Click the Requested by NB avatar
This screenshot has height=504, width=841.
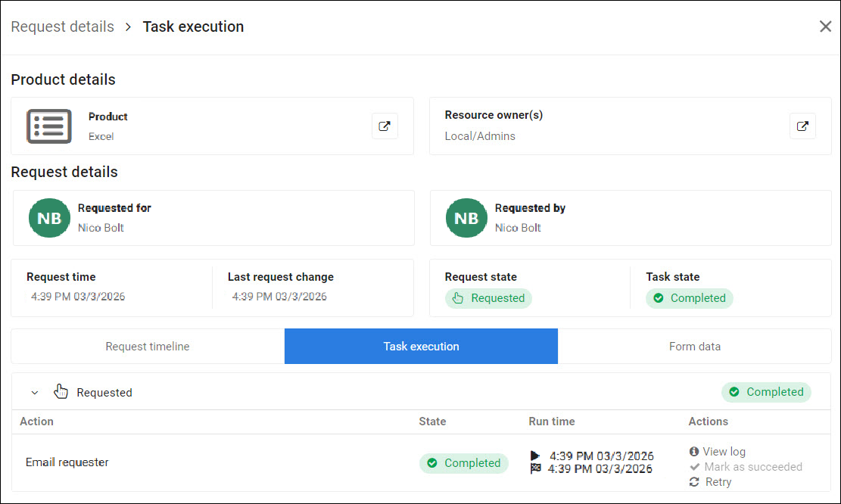tap(466, 218)
